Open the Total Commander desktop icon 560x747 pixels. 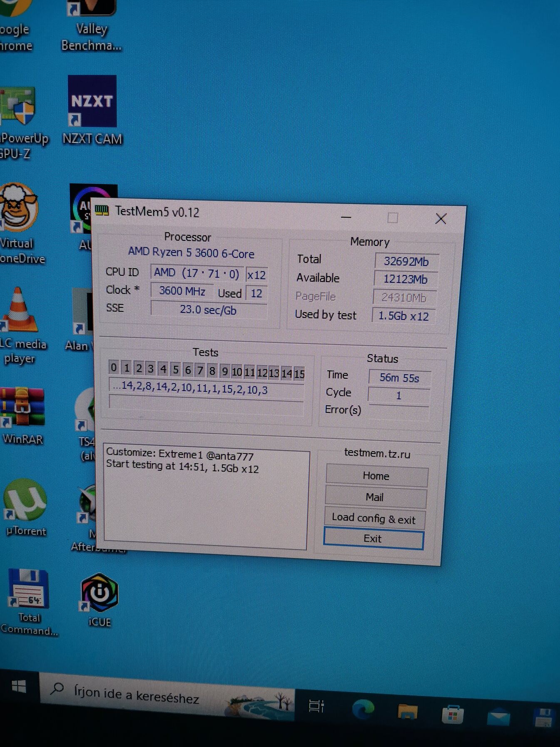click(x=28, y=602)
